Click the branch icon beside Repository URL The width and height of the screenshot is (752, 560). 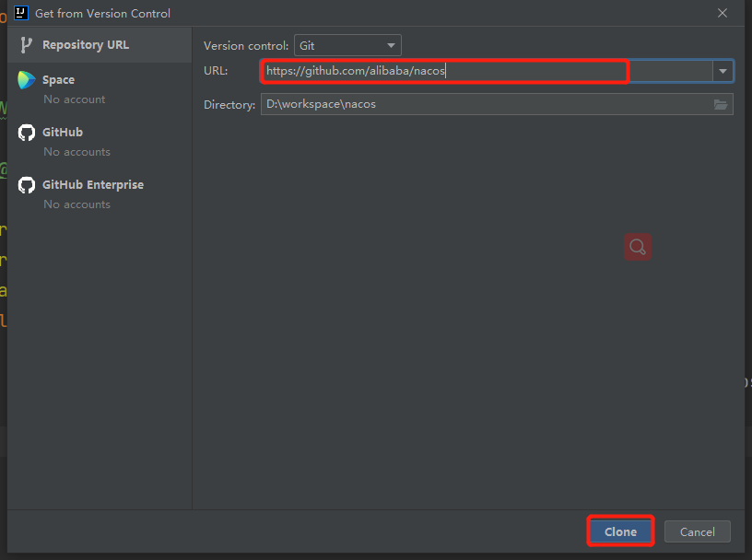pyautogui.click(x=26, y=45)
